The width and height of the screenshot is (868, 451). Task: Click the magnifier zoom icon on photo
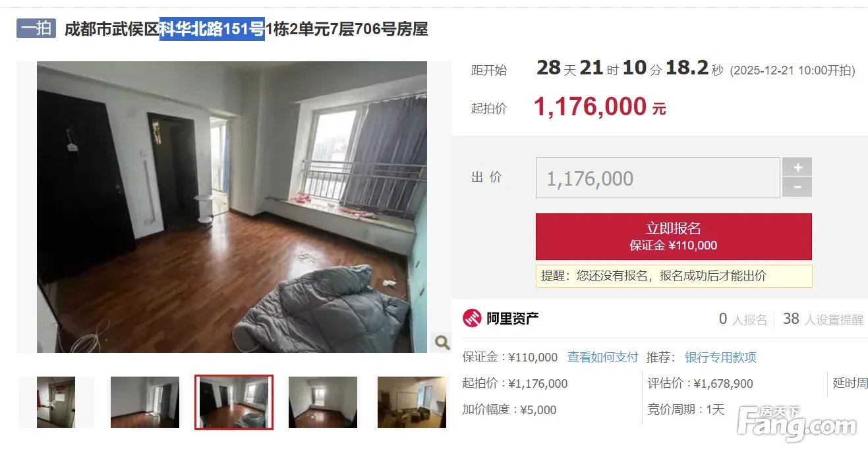(442, 342)
